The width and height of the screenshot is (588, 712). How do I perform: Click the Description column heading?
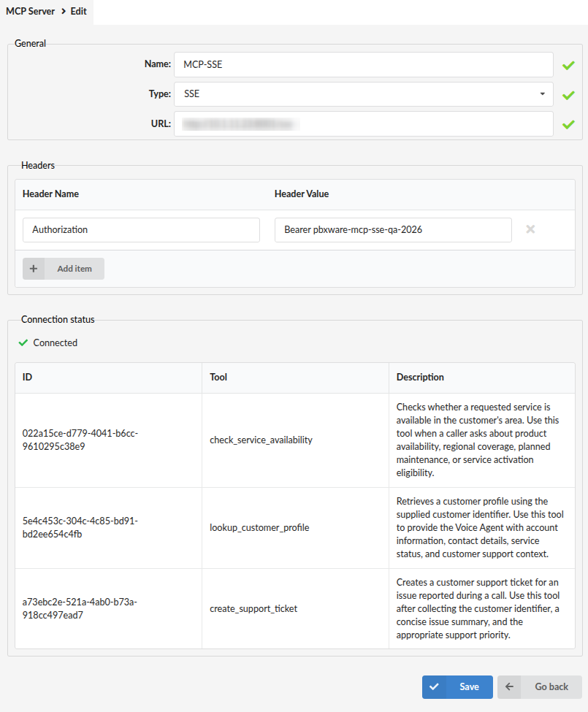420,378
